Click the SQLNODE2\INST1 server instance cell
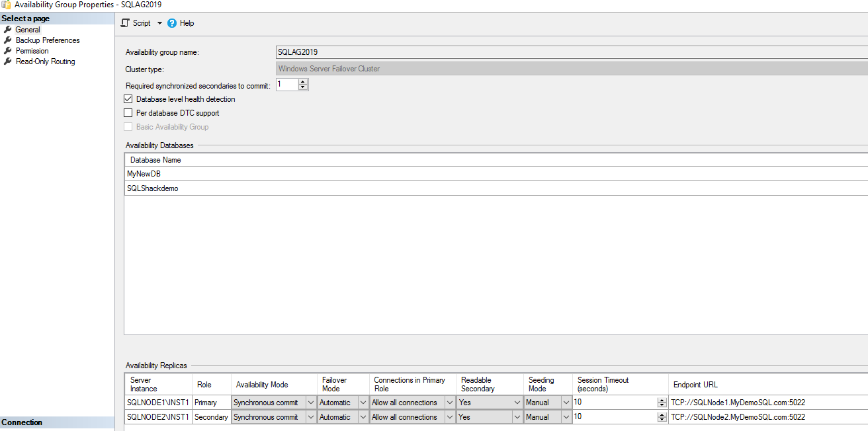Screen dimensions: 868x431 point(158,417)
